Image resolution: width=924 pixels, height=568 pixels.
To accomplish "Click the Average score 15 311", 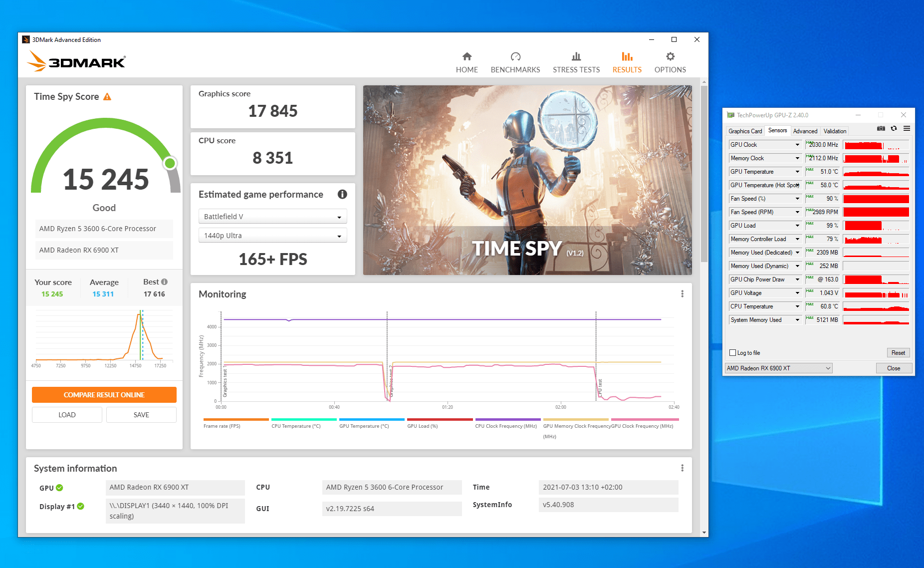I will (103, 294).
